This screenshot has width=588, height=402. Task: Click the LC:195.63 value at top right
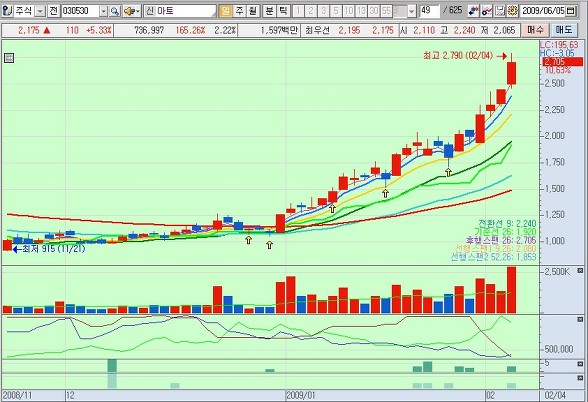point(559,45)
